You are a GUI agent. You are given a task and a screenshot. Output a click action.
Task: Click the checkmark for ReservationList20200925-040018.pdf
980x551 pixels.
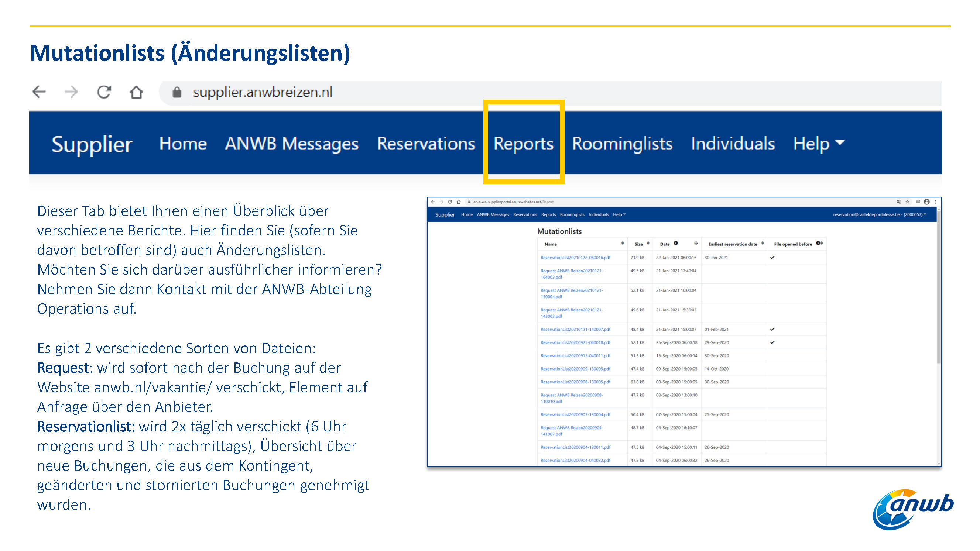coord(772,342)
